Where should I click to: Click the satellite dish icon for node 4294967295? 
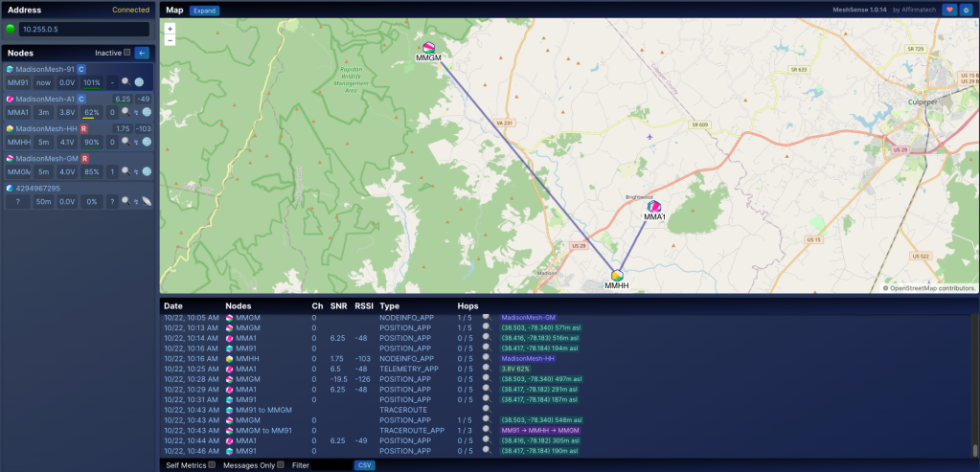click(147, 202)
